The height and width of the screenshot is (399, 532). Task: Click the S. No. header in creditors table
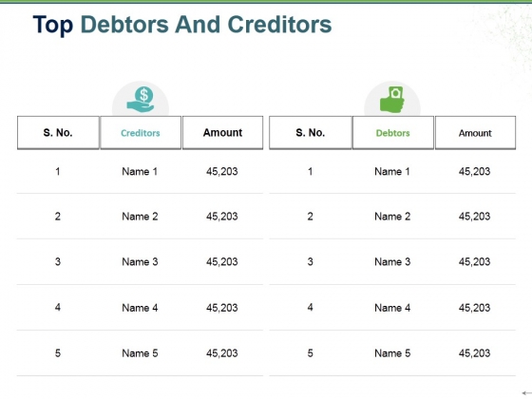point(58,133)
